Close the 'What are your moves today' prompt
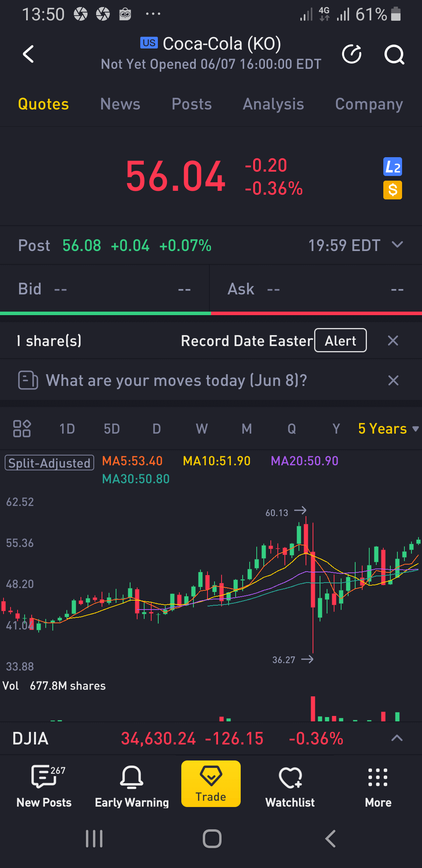Viewport: 422px width, 868px height. (393, 380)
